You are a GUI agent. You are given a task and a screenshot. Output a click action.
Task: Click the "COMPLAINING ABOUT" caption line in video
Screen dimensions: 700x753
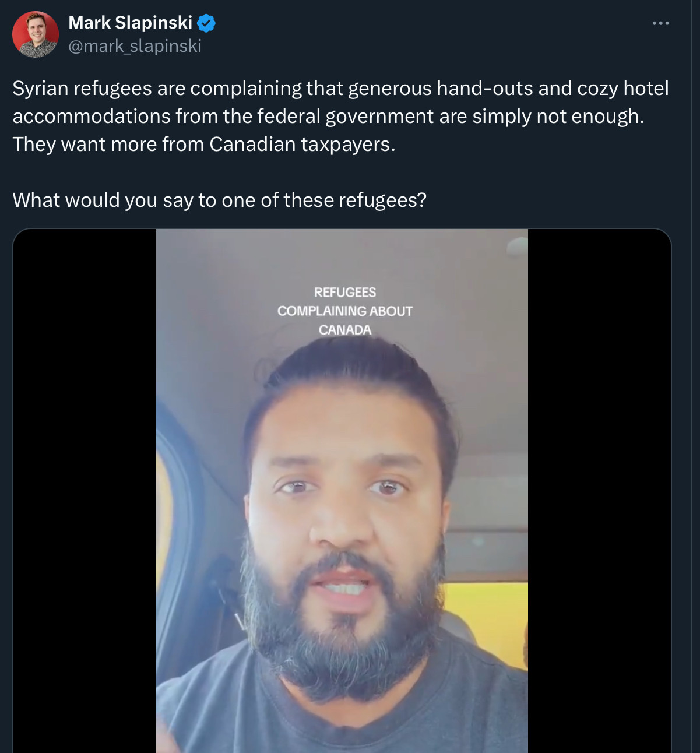[344, 311]
